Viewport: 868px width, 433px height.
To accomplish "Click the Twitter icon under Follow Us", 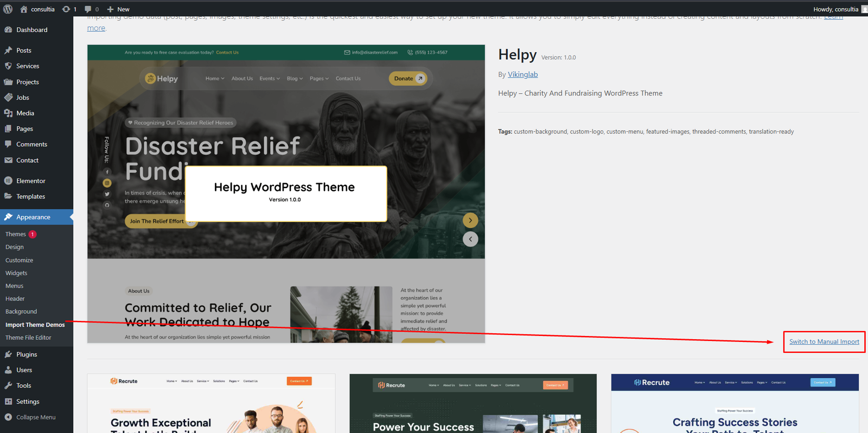I will tap(107, 194).
